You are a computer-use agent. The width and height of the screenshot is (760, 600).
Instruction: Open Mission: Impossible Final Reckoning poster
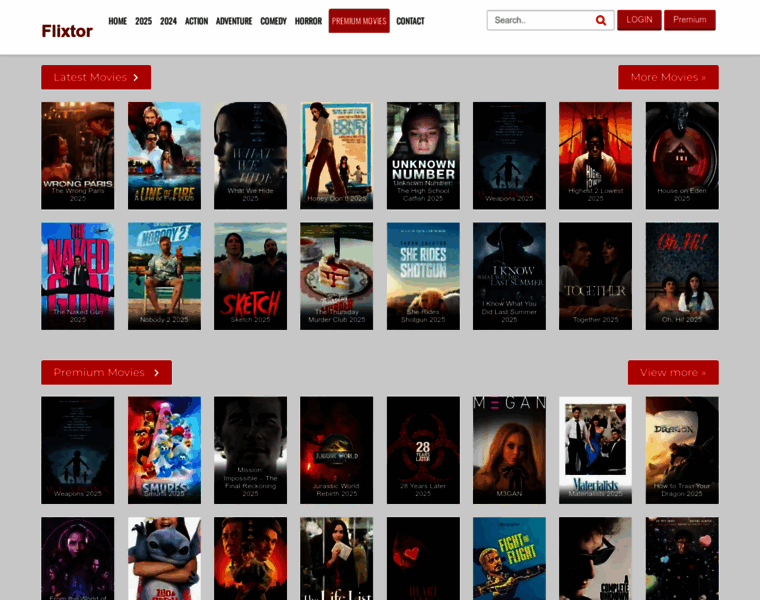pyautogui.click(x=251, y=450)
